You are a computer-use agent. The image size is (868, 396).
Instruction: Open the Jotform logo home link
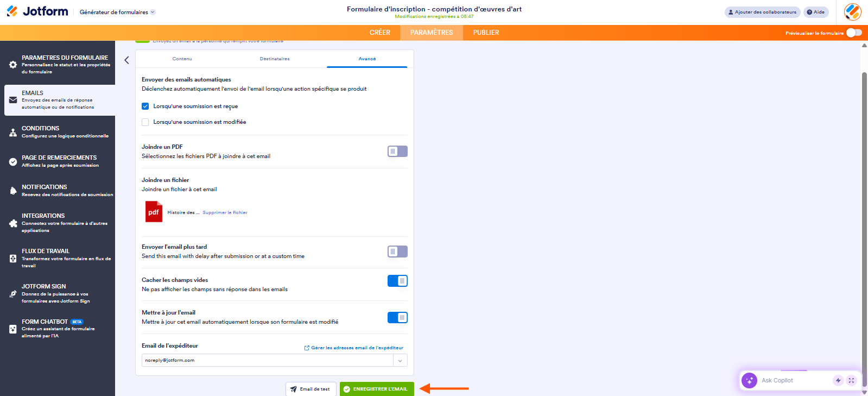coord(37,11)
